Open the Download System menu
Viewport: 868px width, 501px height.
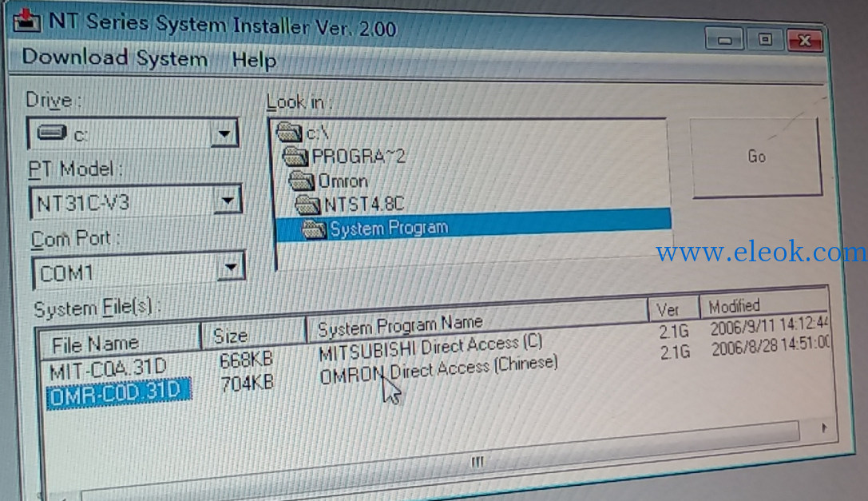click(115, 58)
